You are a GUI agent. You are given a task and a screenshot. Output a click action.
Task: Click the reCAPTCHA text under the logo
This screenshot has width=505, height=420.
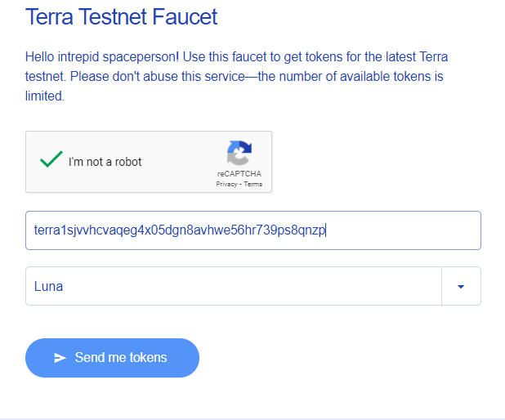239,174
